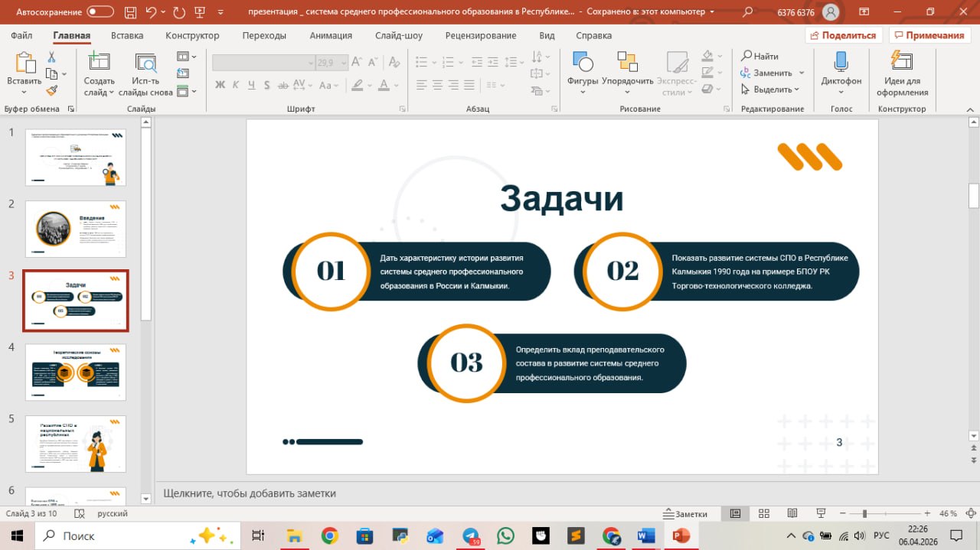
Task: Open the Файл menu
Action: pos(21,35)
